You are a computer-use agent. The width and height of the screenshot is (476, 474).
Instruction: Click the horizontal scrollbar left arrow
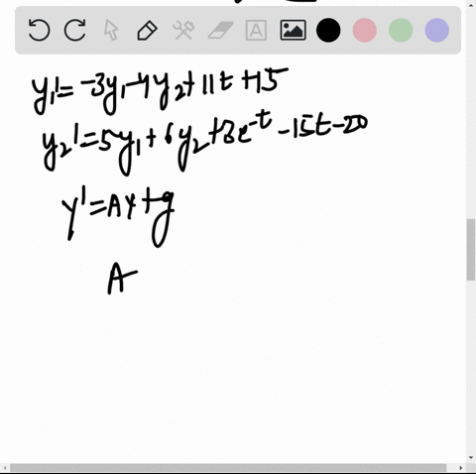click(x=5, y=468)
